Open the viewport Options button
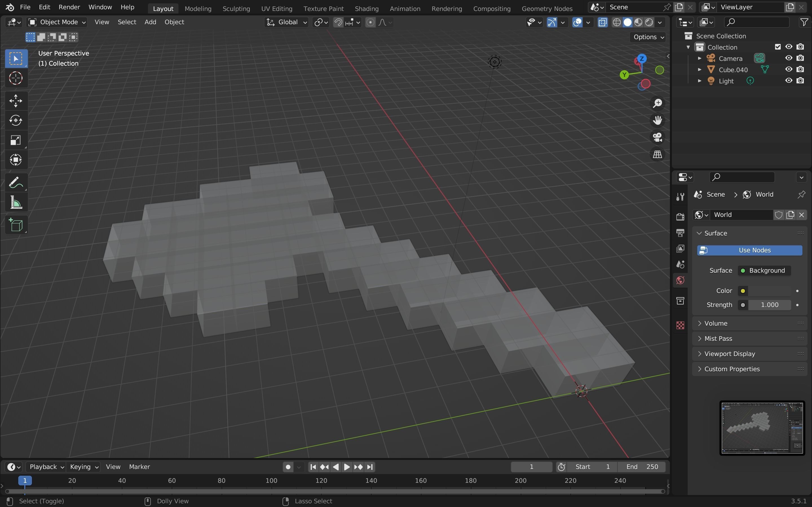This screenshot has height=507, width=812. (x=648, y=37)
